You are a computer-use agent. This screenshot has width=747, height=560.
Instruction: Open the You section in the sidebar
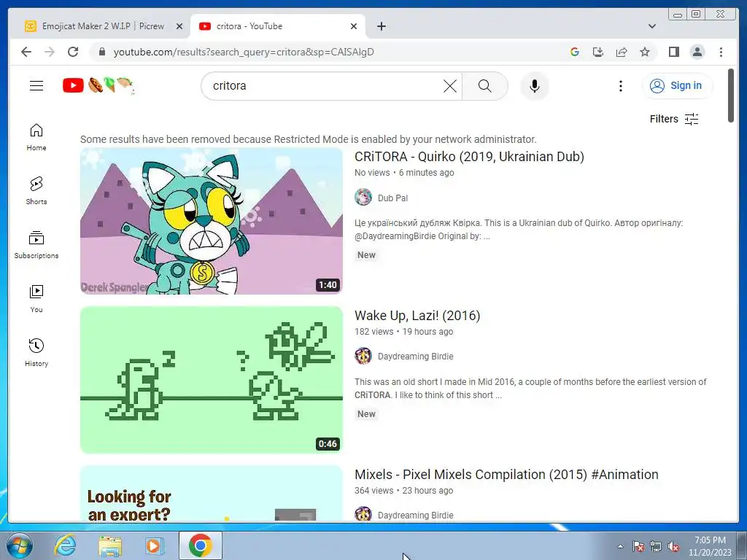(x=36, y=299)
